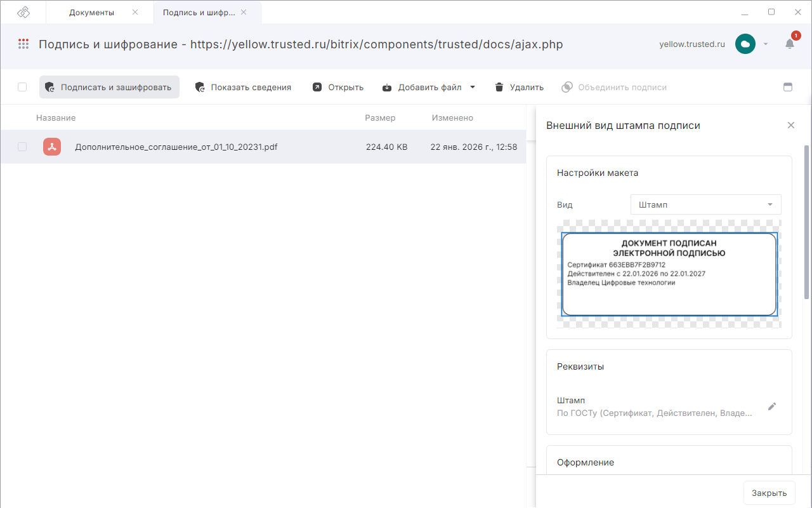Click the green cloud account avatar

click(745, 44)
